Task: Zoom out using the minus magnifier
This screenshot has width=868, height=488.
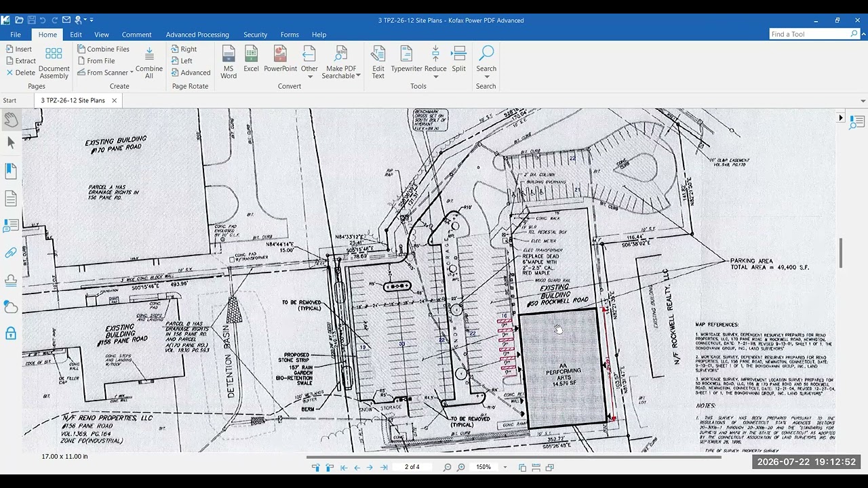Action: (447, 467)
